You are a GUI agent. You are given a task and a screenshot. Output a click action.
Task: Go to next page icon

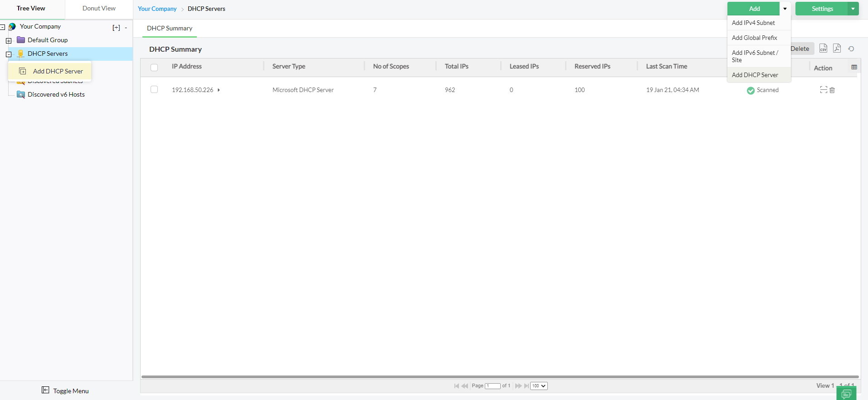518,386
